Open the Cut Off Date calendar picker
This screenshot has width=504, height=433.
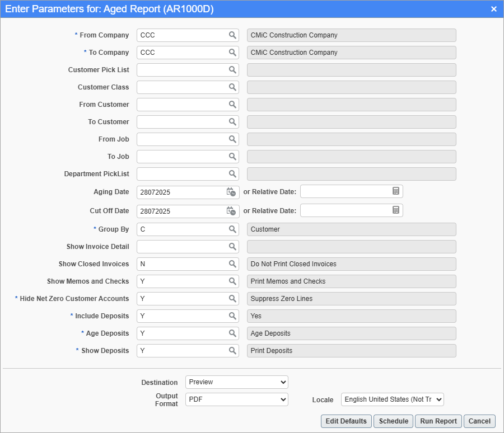[x=231, y=211]
